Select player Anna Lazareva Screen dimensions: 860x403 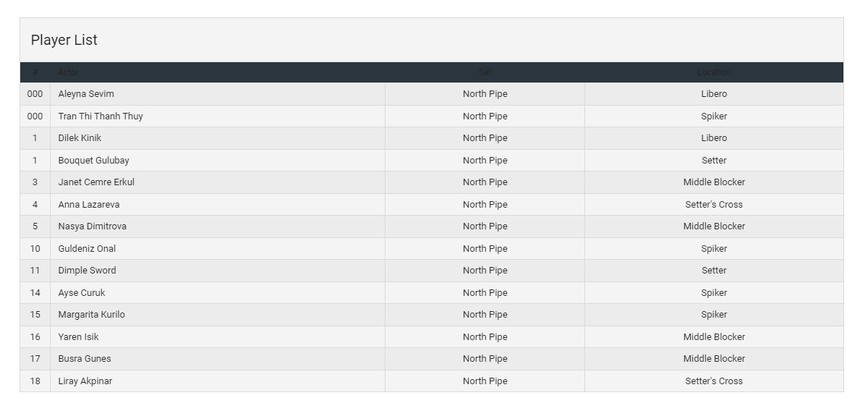pos(91,204)
